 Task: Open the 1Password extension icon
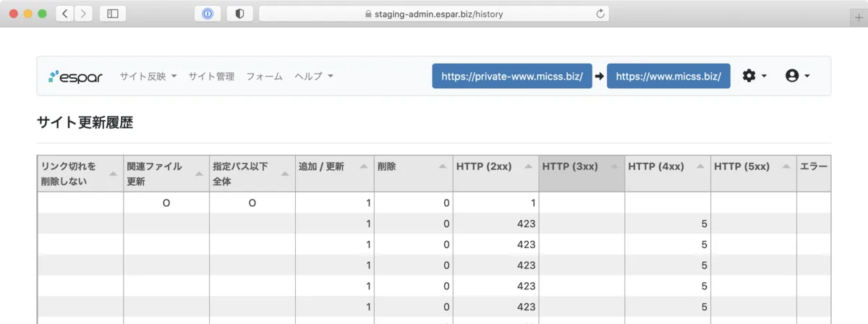tap(208, 14)
